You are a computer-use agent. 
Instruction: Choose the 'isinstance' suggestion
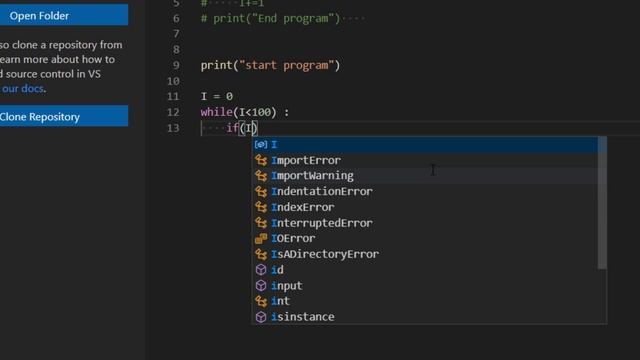[x=425, y=317]
